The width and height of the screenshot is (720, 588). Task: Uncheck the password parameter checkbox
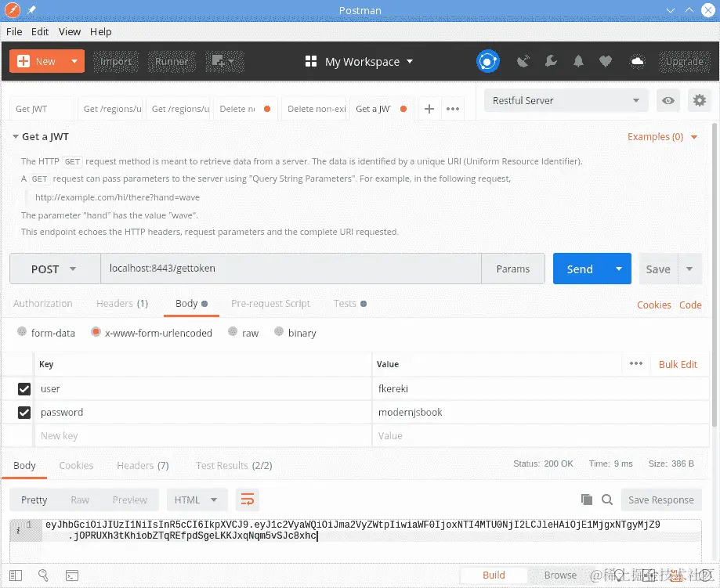tap(24, 412)
